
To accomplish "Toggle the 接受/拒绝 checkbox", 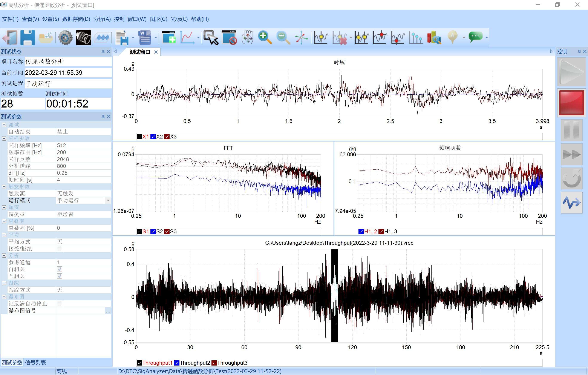I will (60, 249).
